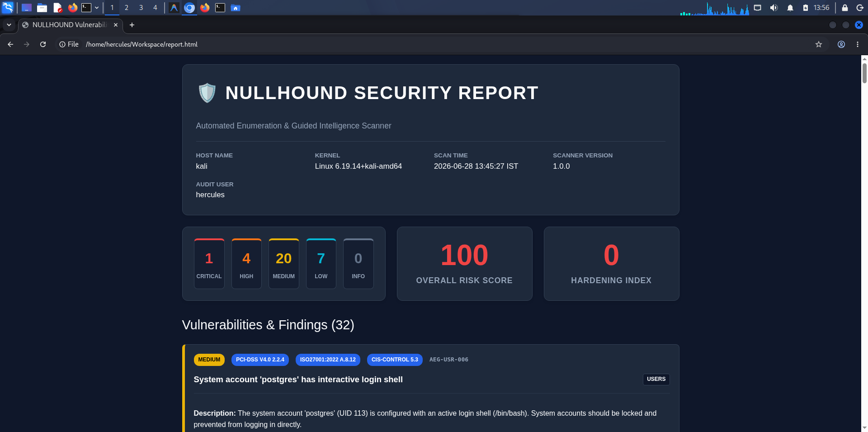
Task: Go back to the previous page
Action: click(10, 44)
